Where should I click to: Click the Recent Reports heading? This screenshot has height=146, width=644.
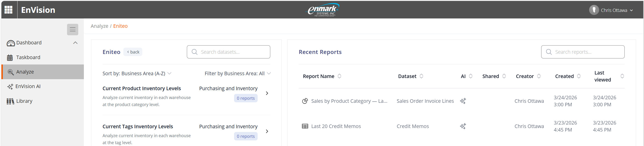click(320, 52)
